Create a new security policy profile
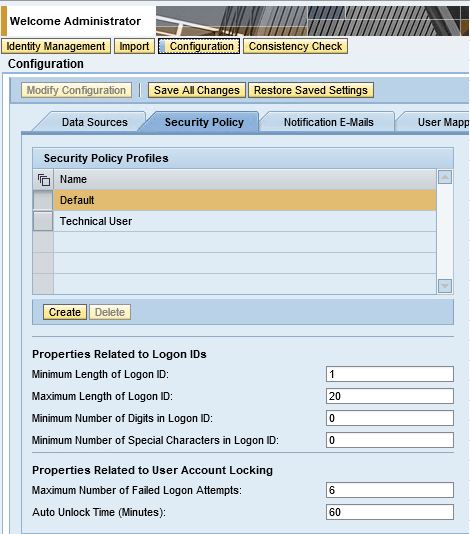Image resolution: width=470 pixels, height=534 pixels. tap(65, 312)
